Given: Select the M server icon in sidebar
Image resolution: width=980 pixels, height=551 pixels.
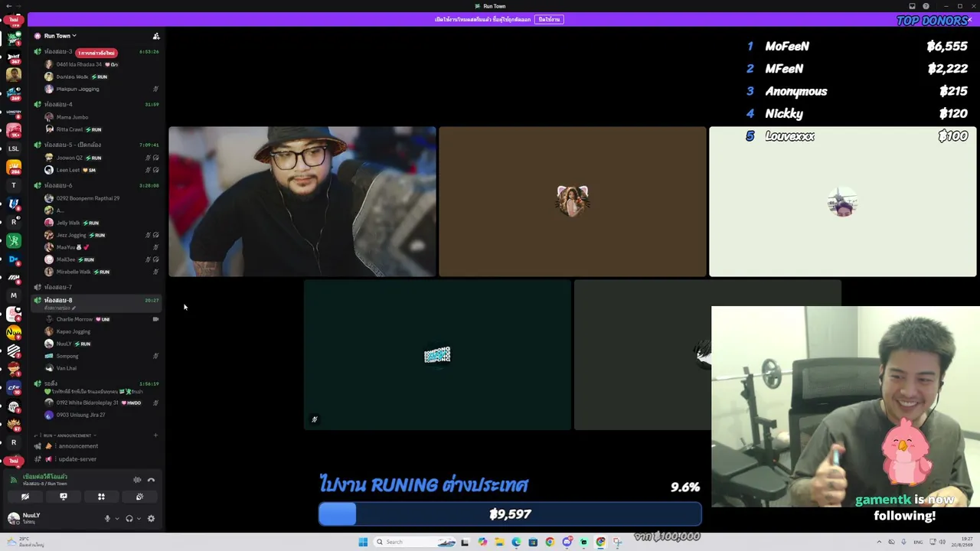Looking at the screenshot, I should click(x=14, y=295).
